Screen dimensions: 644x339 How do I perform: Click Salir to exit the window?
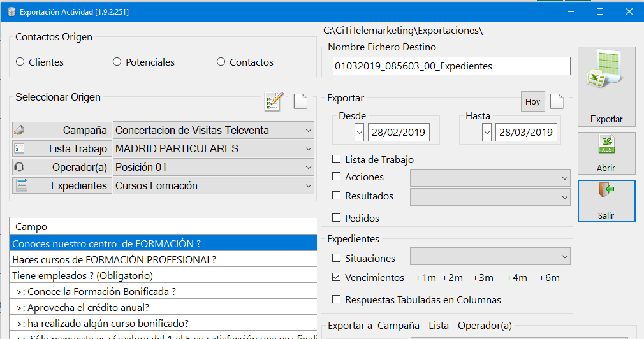coord(606,201)
